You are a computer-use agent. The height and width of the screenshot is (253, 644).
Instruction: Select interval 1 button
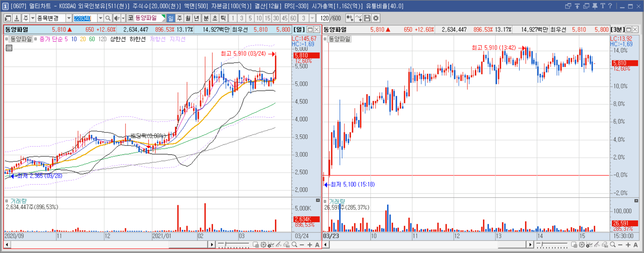(x=233, y=18)
